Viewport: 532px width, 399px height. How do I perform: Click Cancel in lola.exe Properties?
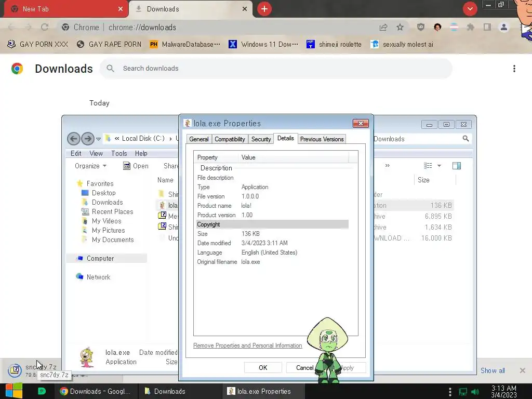click(x=304, y=367)
